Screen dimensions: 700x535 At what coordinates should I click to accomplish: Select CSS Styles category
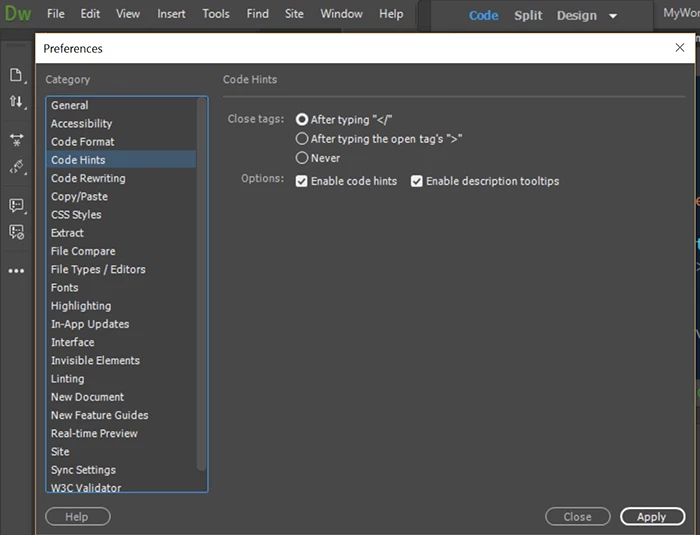tap(121, 215)
